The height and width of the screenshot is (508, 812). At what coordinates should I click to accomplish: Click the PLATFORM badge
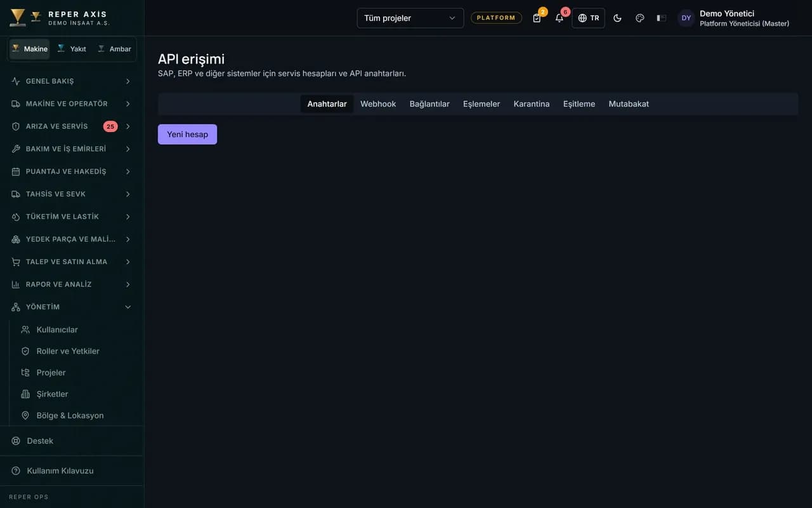(496, 18)
